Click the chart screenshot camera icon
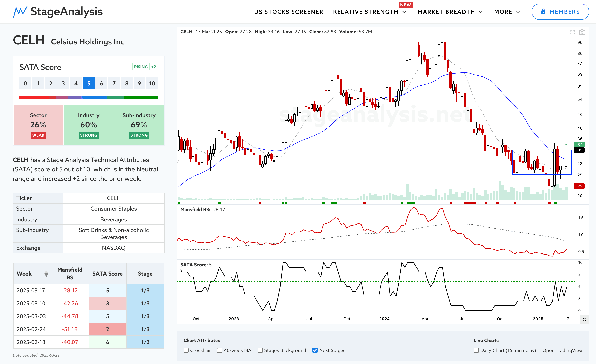This screenshot has width=596, height=364. [582, 32]
